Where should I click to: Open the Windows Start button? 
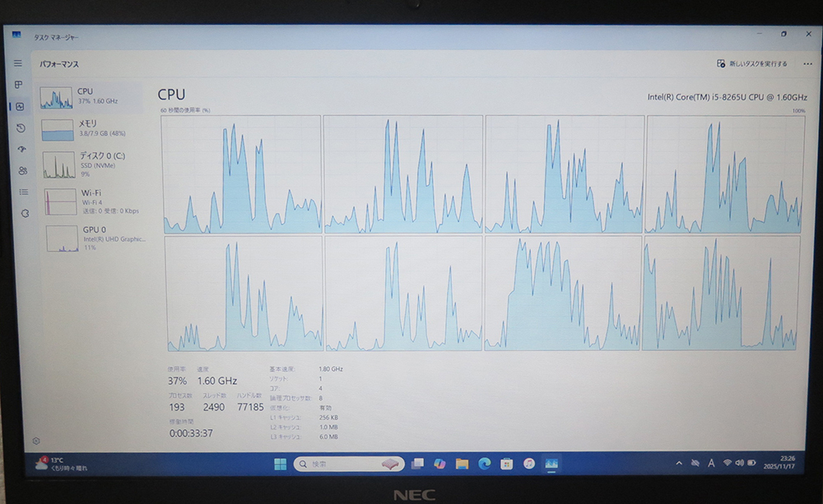(x=281, y=465)
